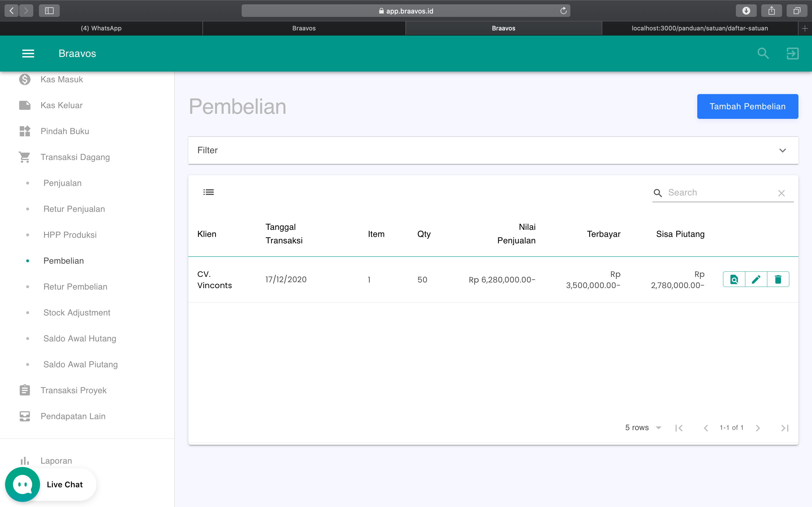This screenshot has height=507, width=812.
Task: Click the table Search input field
Action: click(x=718, y=192)
